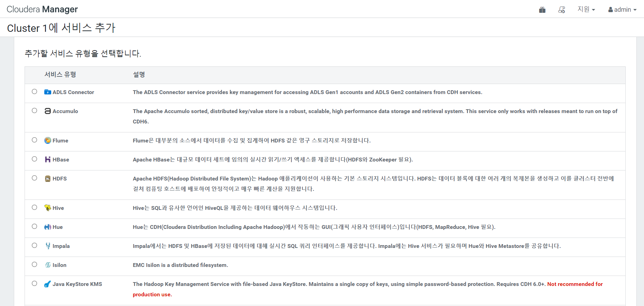Select the HDFS radio button
Screen dimensions: 644x306
pyautogui.click(x=35, y=178)
